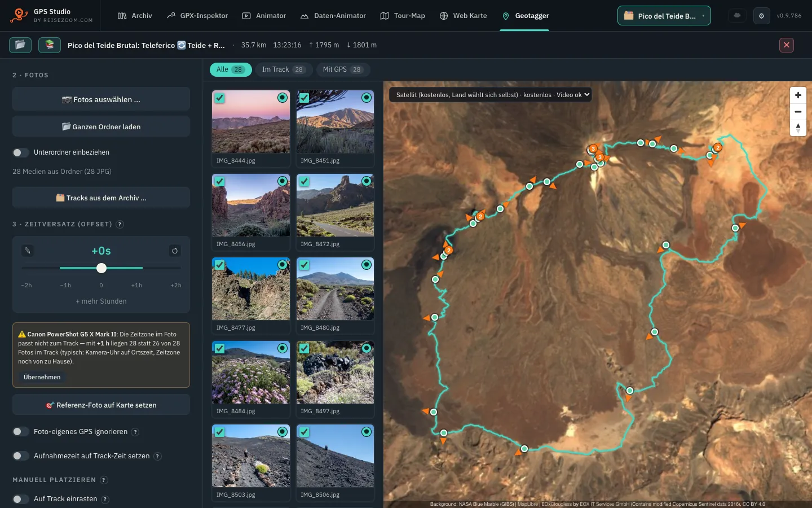
Task: Open the book stack icon beside the track title
Action: [x=50, y=45]
